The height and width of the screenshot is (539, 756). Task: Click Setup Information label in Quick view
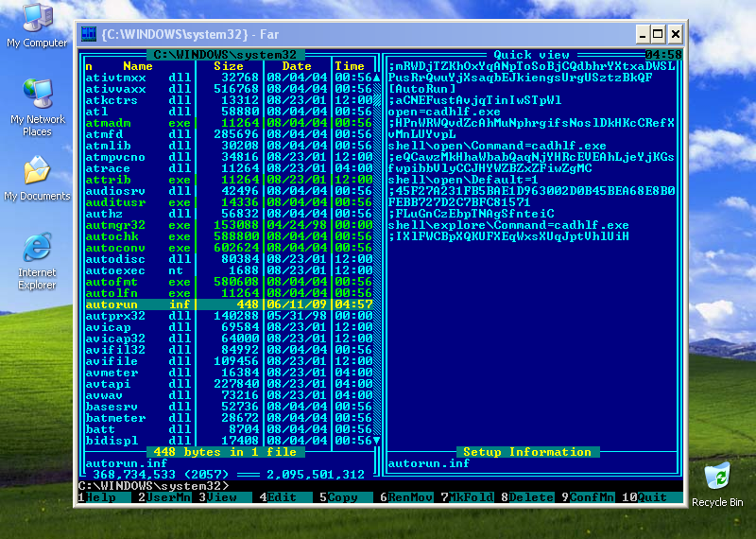(x=527, y=452)
